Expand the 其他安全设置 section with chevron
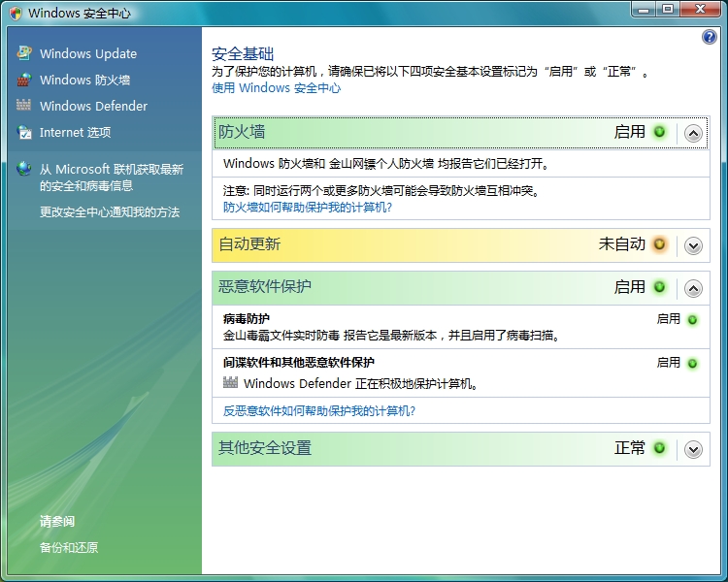Screen dimensions: 728x582 693,449
